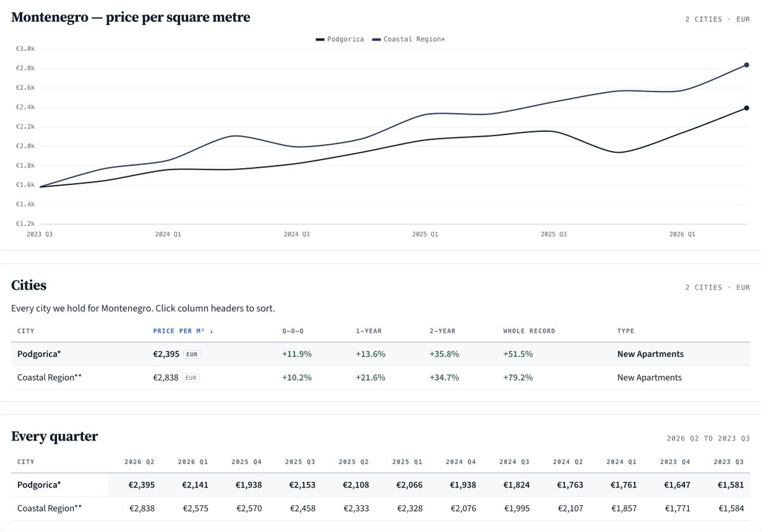Viewport: 761px width, 532px height.
Task: Click Coastal Region's +21.6% 1-year value
Action: (370, 377)
